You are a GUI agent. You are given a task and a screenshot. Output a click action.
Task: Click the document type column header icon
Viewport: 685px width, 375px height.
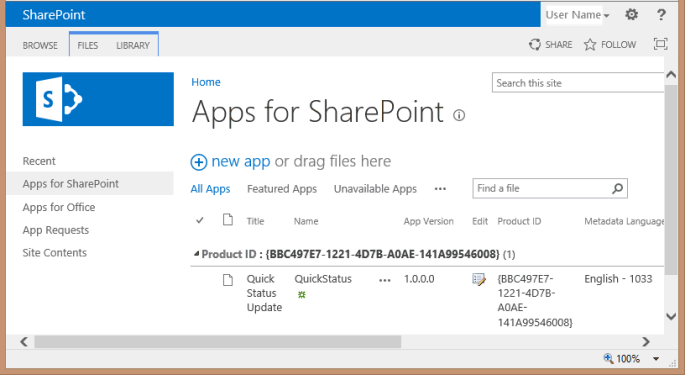click(228, 219)
